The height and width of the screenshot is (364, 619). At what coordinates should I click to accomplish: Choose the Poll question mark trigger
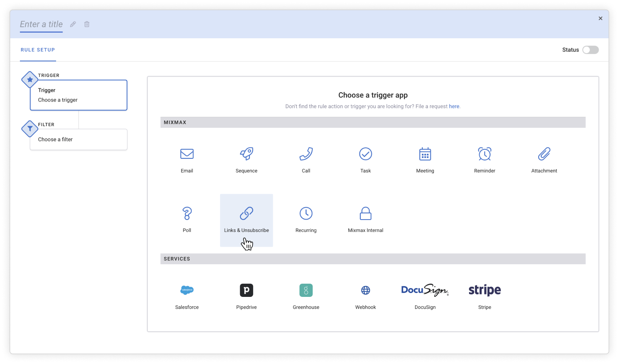pos(187,213)
